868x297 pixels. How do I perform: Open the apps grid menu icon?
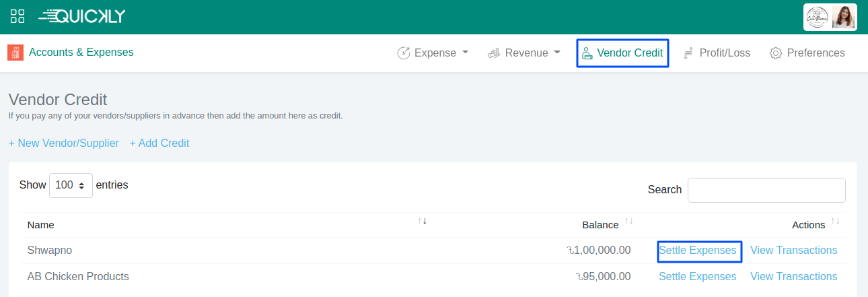[x=17, y=17]
